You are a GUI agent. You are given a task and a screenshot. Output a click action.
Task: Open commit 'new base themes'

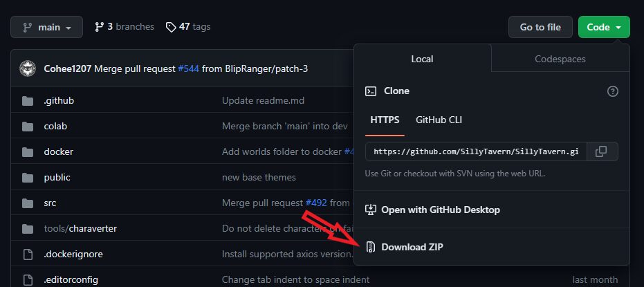259,177
